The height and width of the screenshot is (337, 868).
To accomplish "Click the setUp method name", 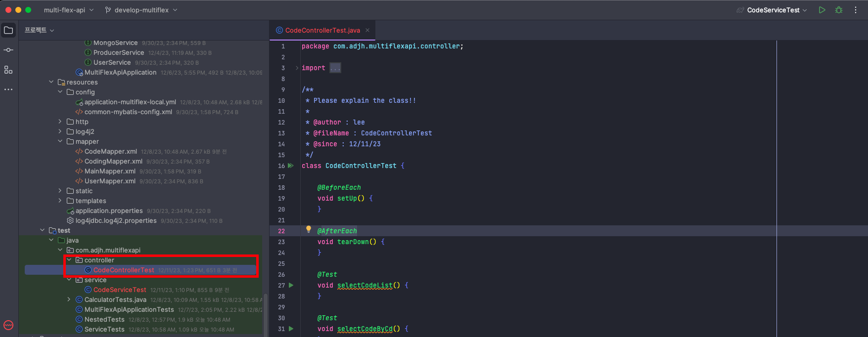I will [347, 198].
